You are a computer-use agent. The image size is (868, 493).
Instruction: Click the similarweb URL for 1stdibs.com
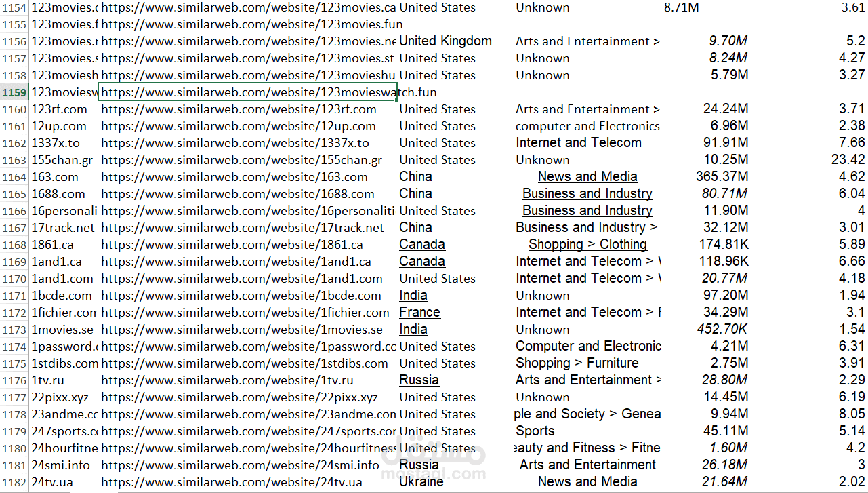tap(245, 363)
